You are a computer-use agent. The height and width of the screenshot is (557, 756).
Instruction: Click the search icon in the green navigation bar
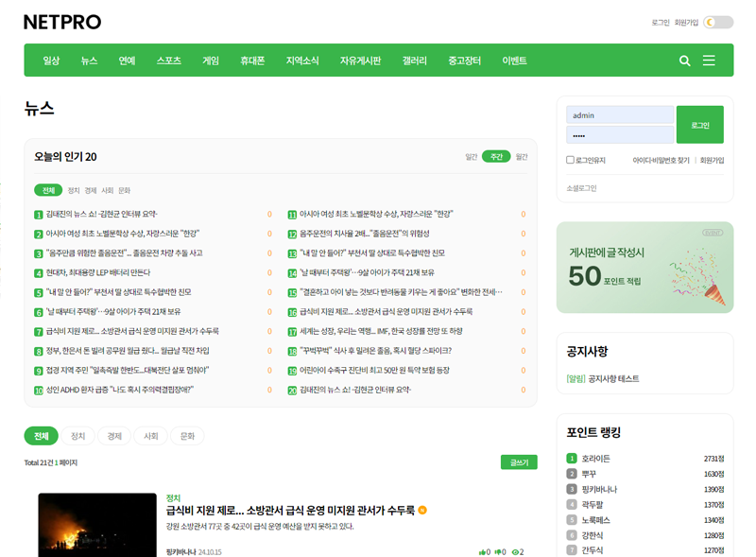pyautogui.click(x=684, y=60)
